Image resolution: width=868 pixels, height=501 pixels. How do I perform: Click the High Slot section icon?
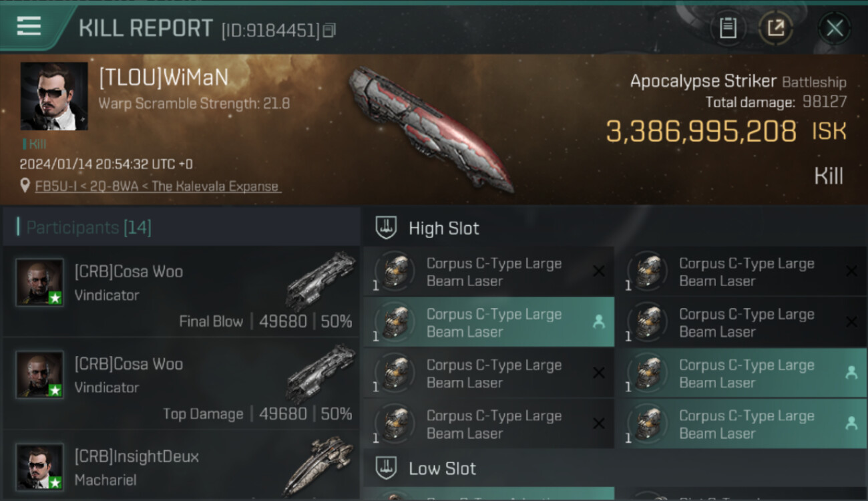point(386,228)
